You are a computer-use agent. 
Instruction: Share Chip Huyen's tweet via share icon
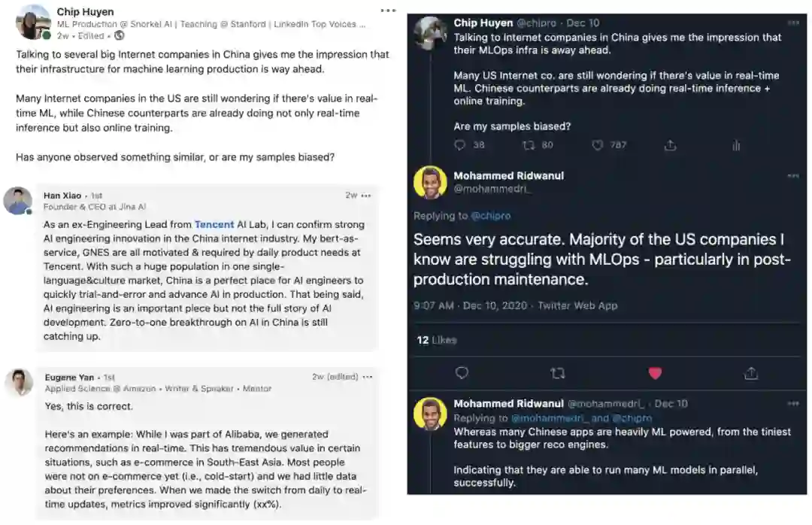click(x=670, y=145)
